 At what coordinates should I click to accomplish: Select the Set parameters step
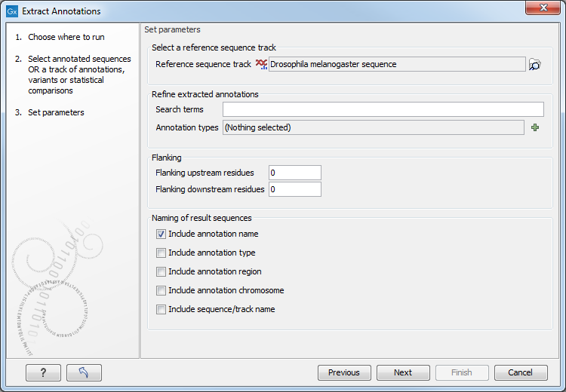pos(56,112)
